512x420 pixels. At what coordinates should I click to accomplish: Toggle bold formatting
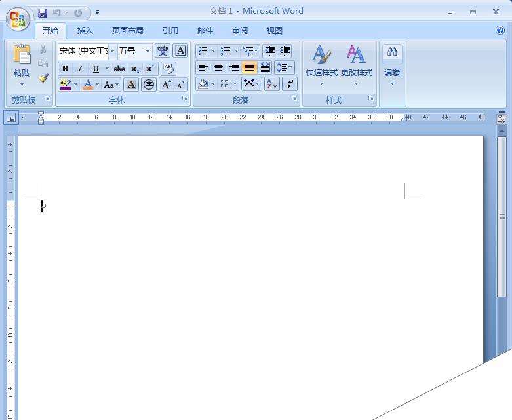click(x=65, y=69)
